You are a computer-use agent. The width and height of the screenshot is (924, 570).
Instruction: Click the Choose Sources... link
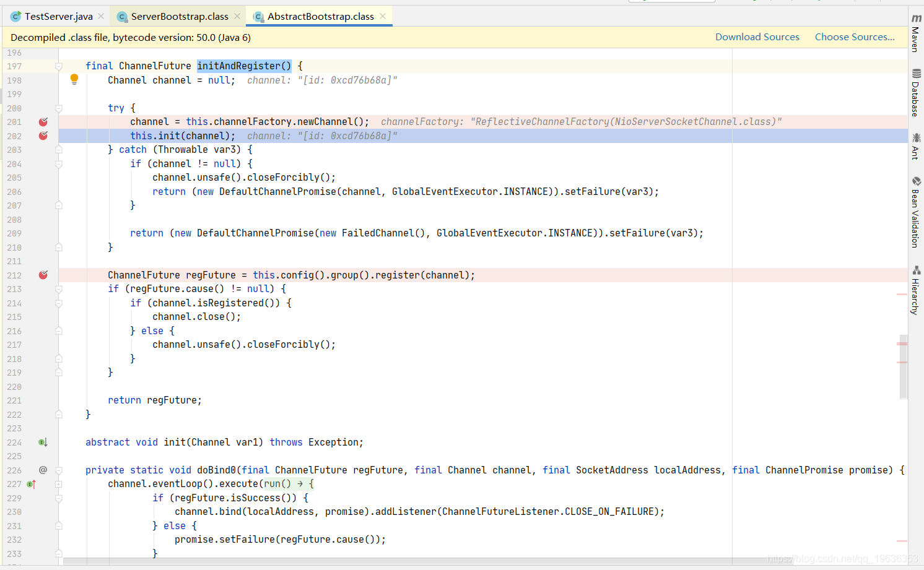click(855, 37)
